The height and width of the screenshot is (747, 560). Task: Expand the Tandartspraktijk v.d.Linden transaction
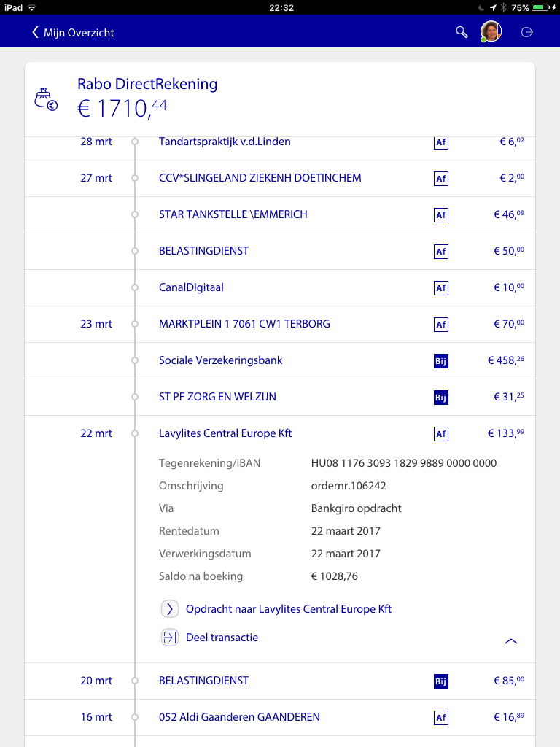pyautogui.click(x=225, y=142)
